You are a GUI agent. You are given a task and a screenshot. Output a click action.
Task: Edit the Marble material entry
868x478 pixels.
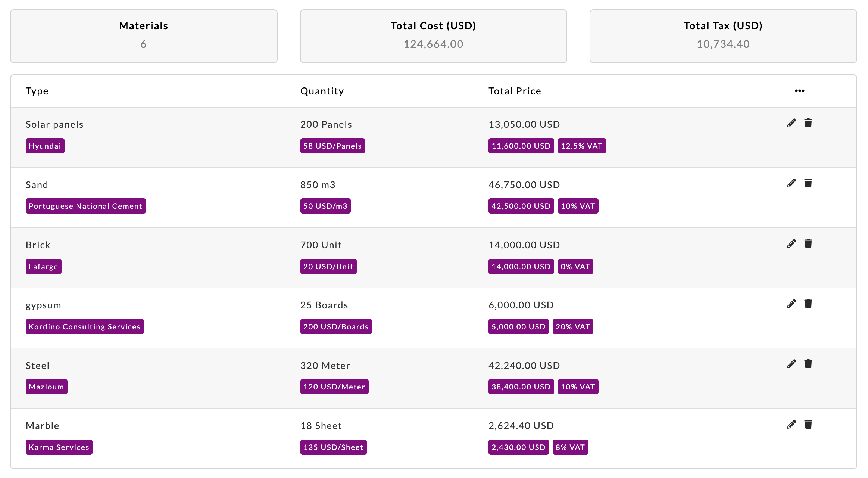[791, 425]
